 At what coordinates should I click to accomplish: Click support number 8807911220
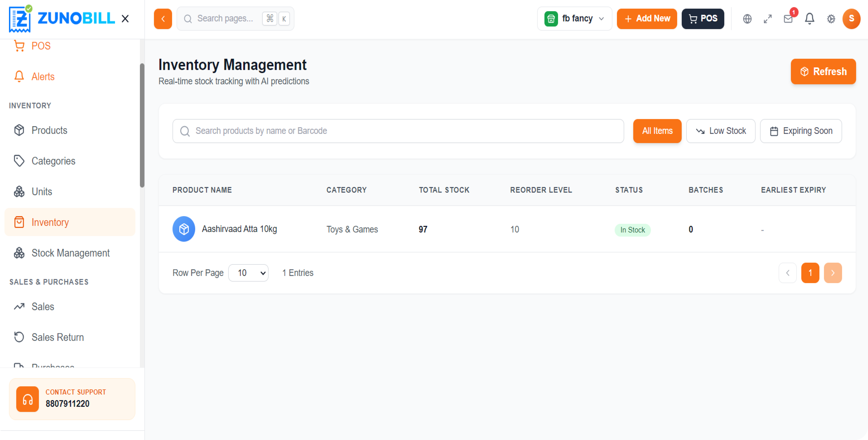[x=67, y=404]
